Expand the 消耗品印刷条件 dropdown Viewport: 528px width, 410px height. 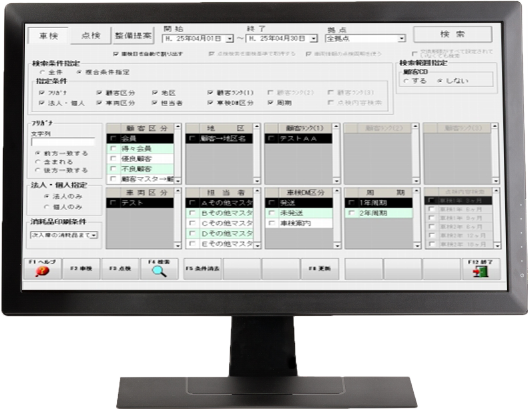point(94,235)
